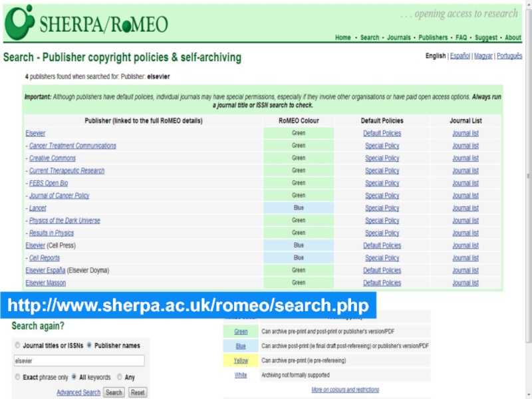The width and height of the screenshot is (532, 399).
Task: Open Journal list for Physics of the Dark Universe
Action: click(x=465, y=221)
